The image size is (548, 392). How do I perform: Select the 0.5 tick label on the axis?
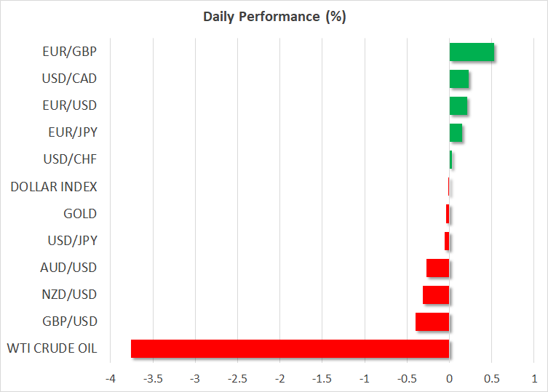[x=492, y=379]
